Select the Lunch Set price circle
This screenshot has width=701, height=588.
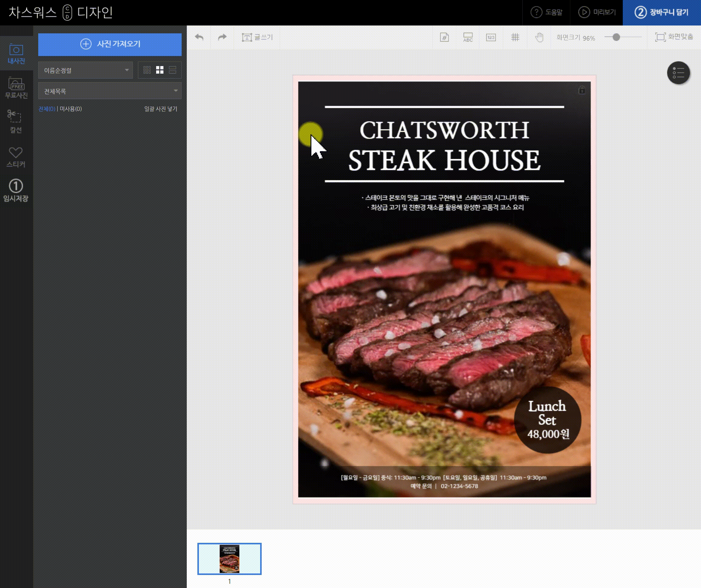(x=548, y=420)
